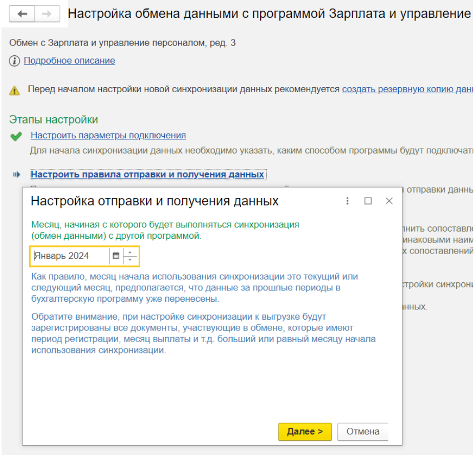Image resolution: width=476 pixels, height=459 pixels.
Task: Open Настроить параметры подключения step
Action: (x=108, y=136)
